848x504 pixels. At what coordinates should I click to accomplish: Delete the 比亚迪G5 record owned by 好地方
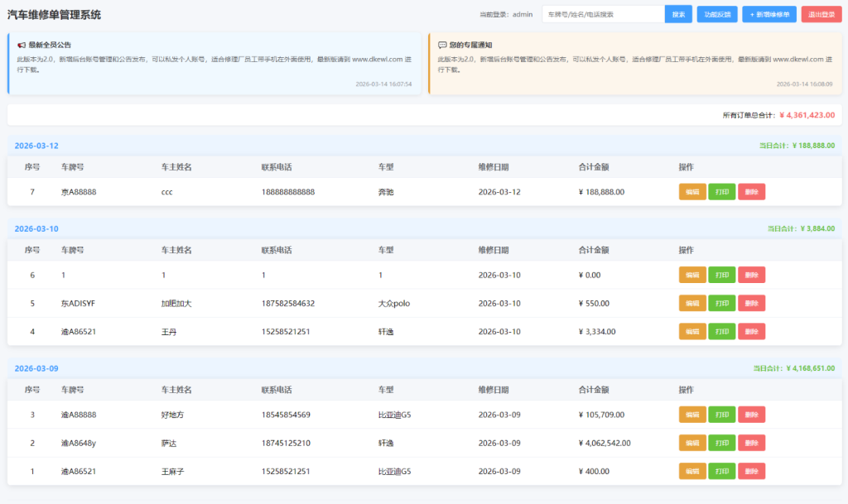pyautogui.click(x=751, y=414)
